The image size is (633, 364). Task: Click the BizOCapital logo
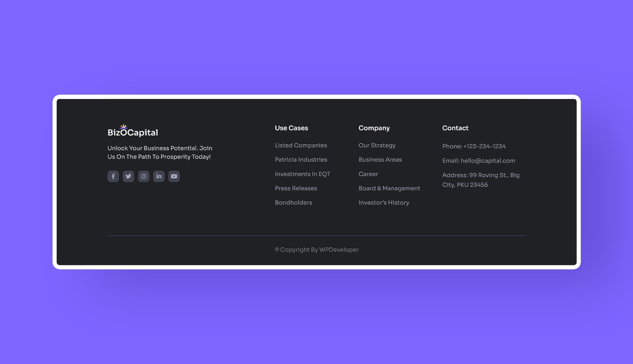133,131
